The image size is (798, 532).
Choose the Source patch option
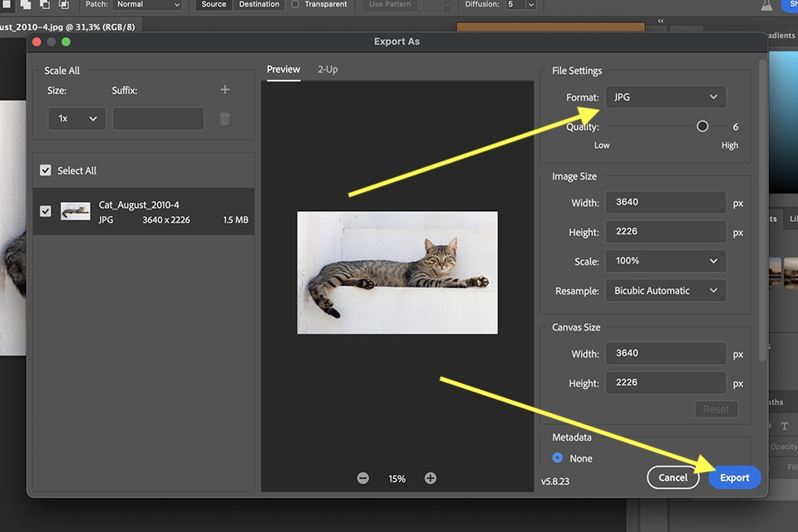click(x=214, y=5)
